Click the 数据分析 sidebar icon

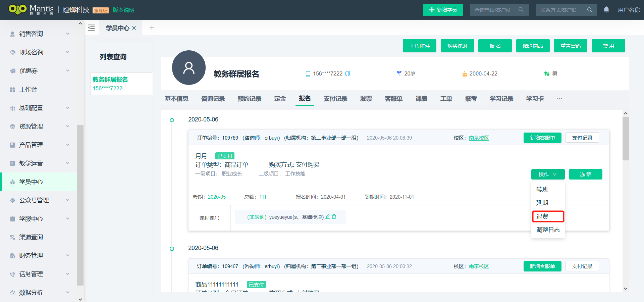12,293
